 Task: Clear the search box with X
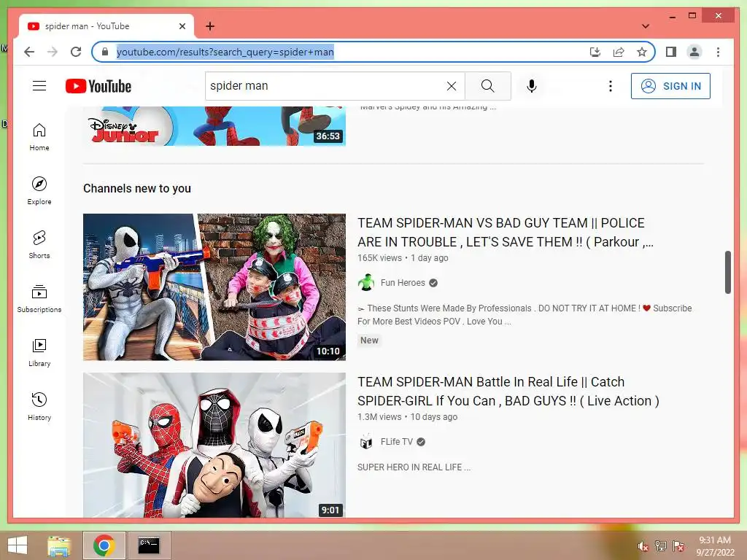[451, 86]
